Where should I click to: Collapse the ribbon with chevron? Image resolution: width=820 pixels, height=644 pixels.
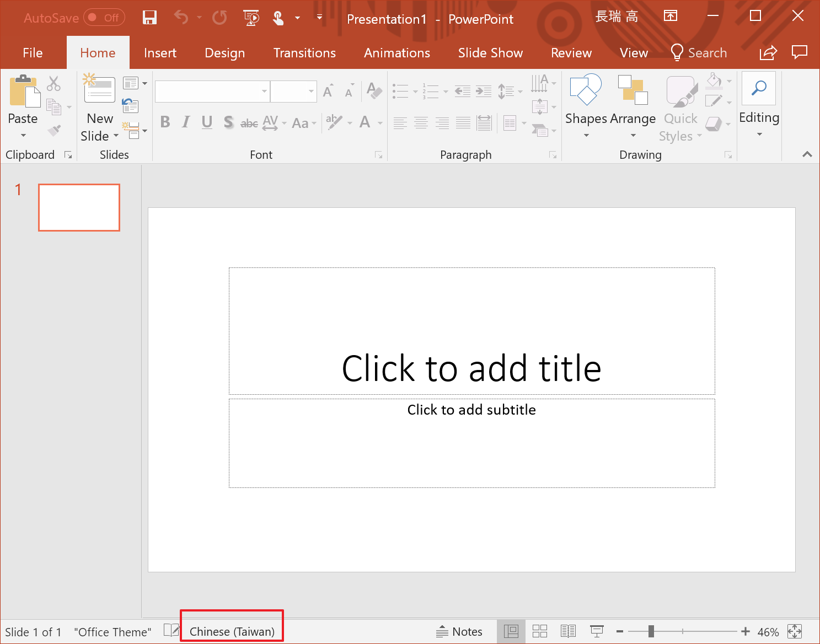[807, 154]
